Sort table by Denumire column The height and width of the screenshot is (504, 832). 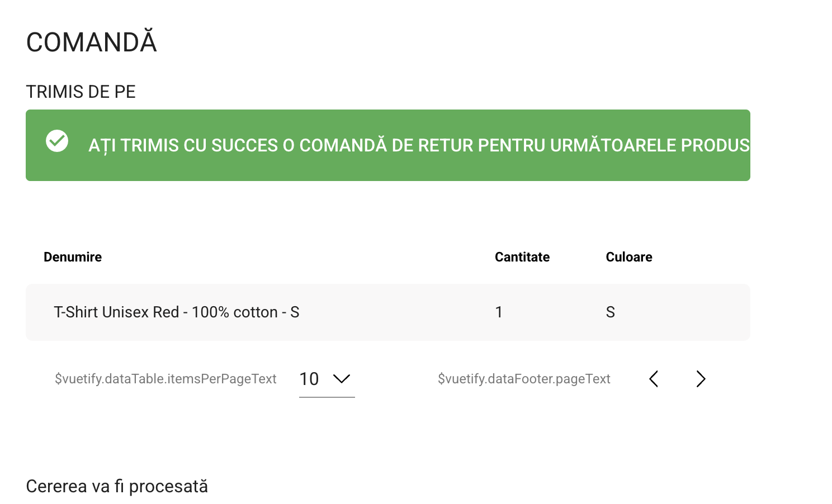pyautogui.click(x=73, y=257)
